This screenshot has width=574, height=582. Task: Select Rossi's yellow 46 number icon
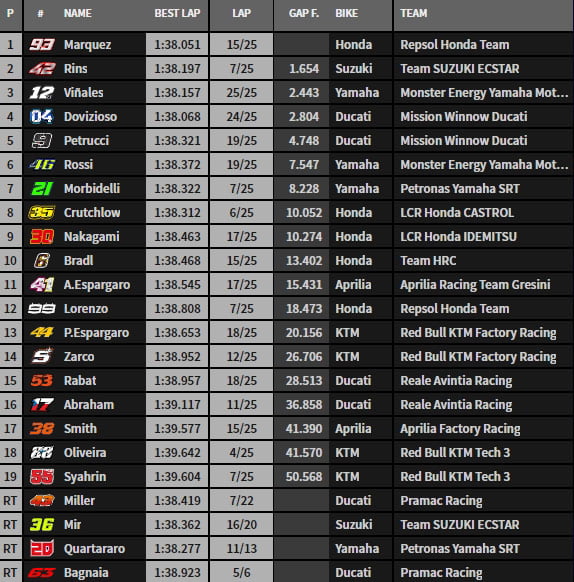tap(42, 164)
